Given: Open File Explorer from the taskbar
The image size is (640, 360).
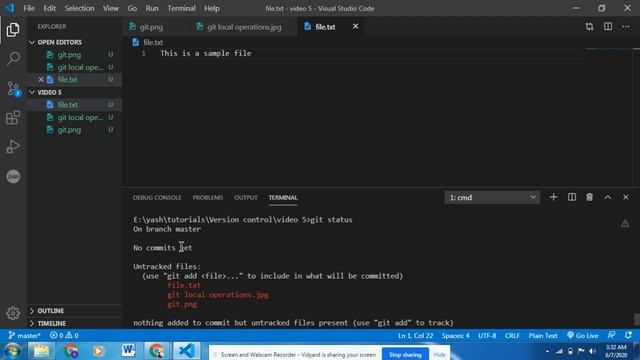Looking at the screenshot, I should [41, 351].
